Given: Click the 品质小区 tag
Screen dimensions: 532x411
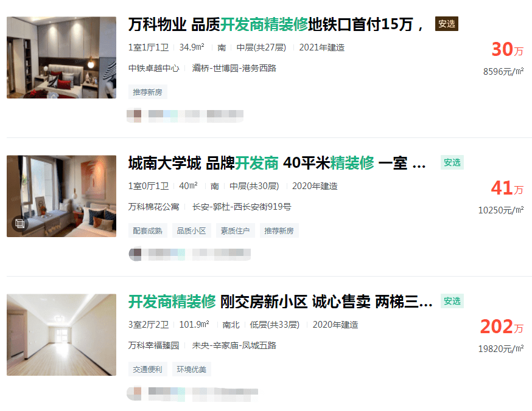Looking at the screenshot, I should point(191,231).
